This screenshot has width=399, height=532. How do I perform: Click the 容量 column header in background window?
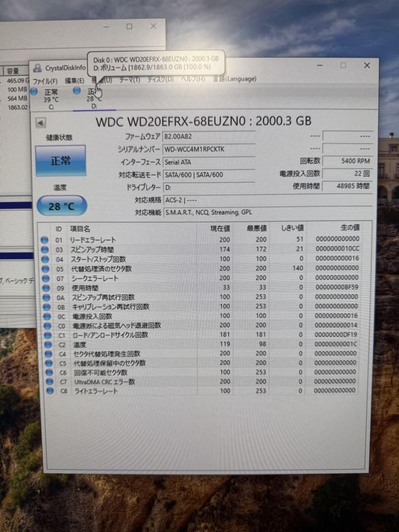pos(13,71)
